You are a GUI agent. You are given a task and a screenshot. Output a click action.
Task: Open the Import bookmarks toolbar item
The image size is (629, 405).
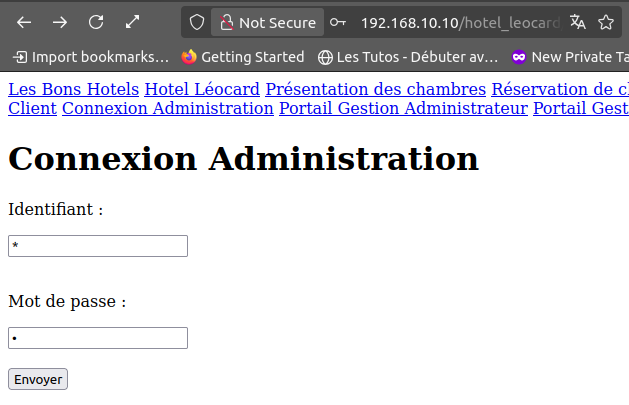tap(91, 57)
